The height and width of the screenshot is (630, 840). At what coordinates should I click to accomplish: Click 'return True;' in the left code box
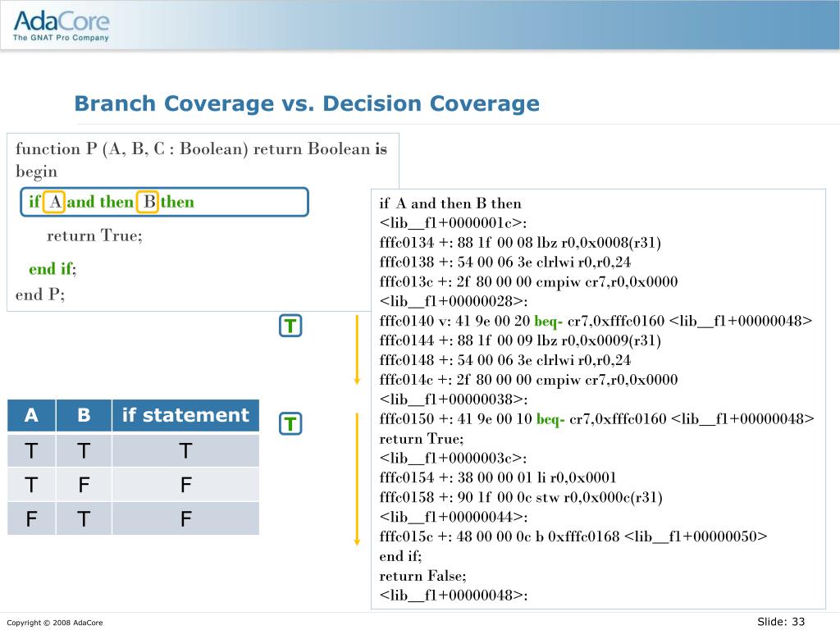click(94, 235)
